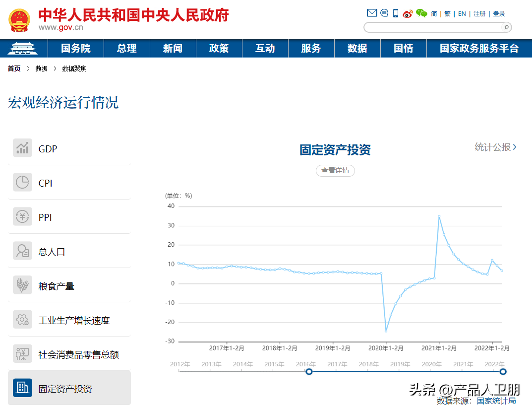The width and height of the screenshot is (532, 408).
Task: Select the 固定资产投资 building icon
Action: 22,388
